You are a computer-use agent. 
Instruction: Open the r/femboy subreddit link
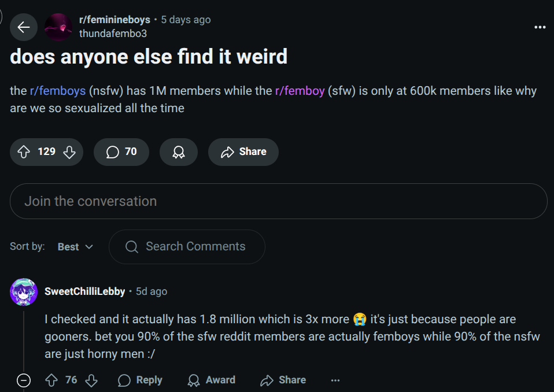300,91
